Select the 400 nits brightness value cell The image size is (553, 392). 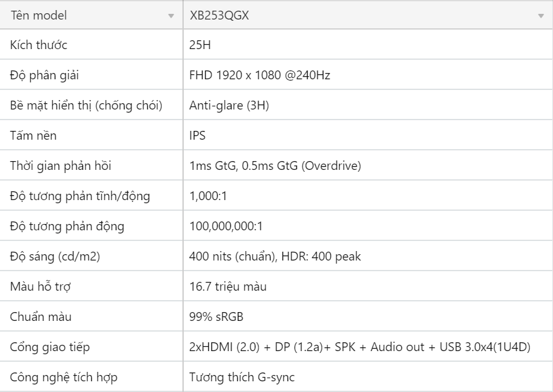(x=368, y=256)
